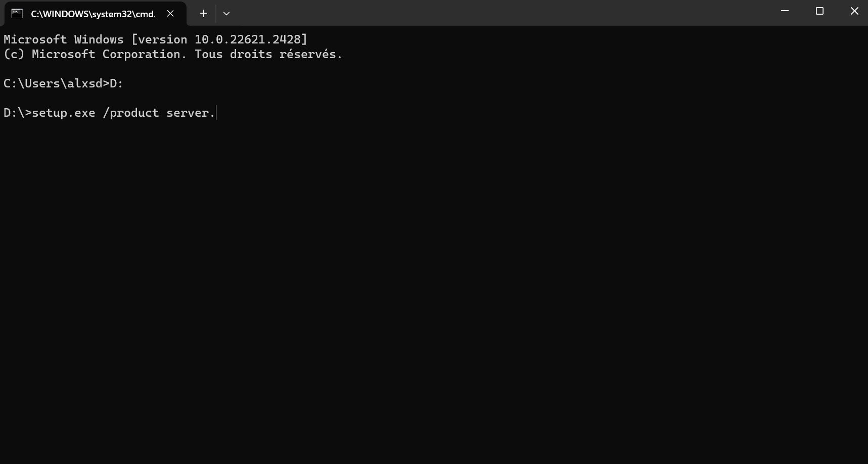Screen dimensions: 868x464
Task: Click the blinking cursor on the command line
Action: (x=216, y=112)
